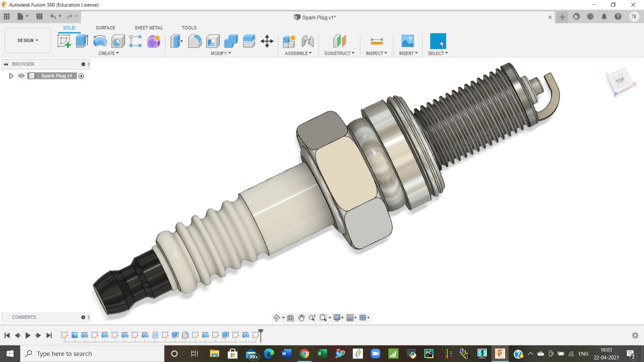This screenshot has width=644, height=362.
Task: Select the Fillet tool in toolbar
Action: tap(195, 41)
